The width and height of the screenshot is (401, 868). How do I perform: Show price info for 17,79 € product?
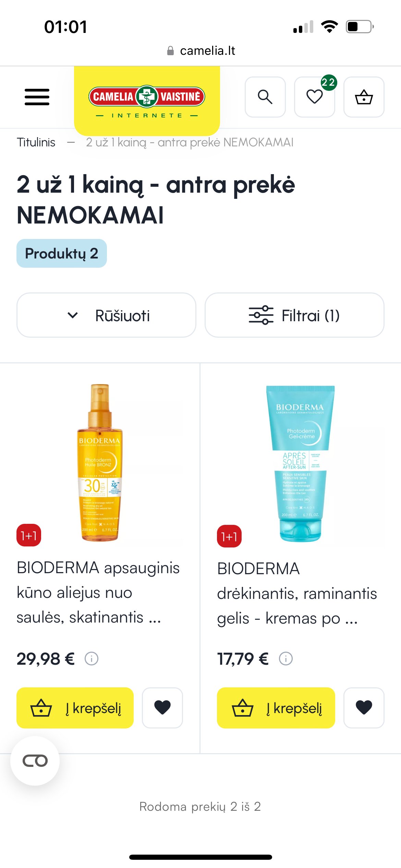click(x=286, y=659)
